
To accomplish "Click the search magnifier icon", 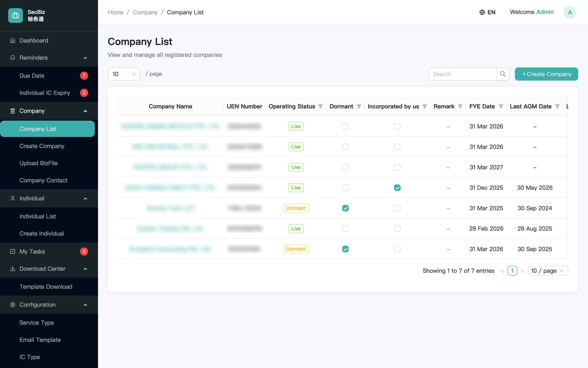I will pos(503,74).
